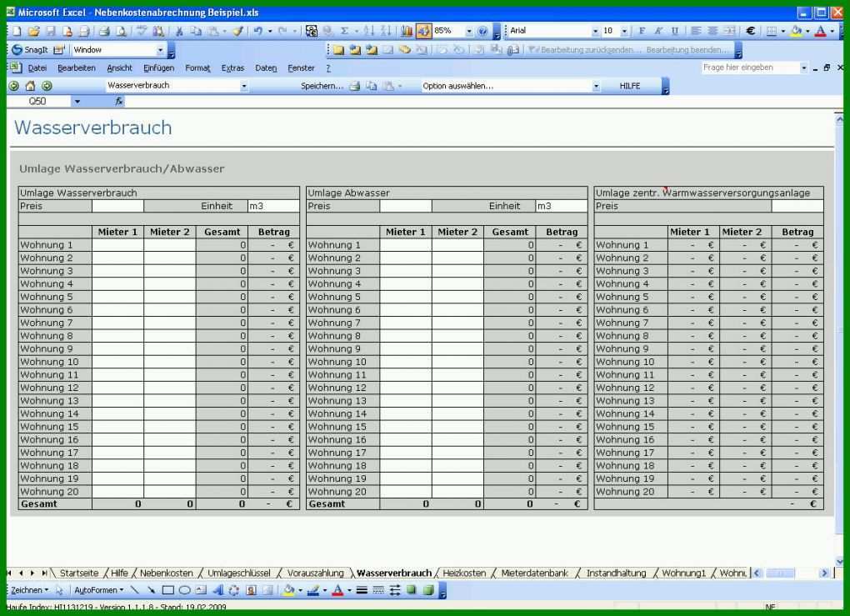Image resolution: width=850 pixels, height=616 pixels.
Task: Undo the last action
Action: pyautogui.click(x=258, y=31)
